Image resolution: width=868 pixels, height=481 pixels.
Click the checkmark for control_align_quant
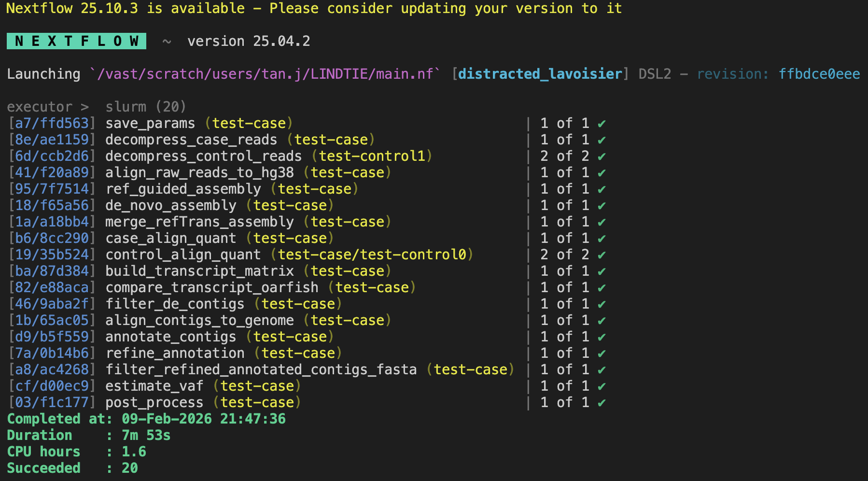[x=601, y=255]
